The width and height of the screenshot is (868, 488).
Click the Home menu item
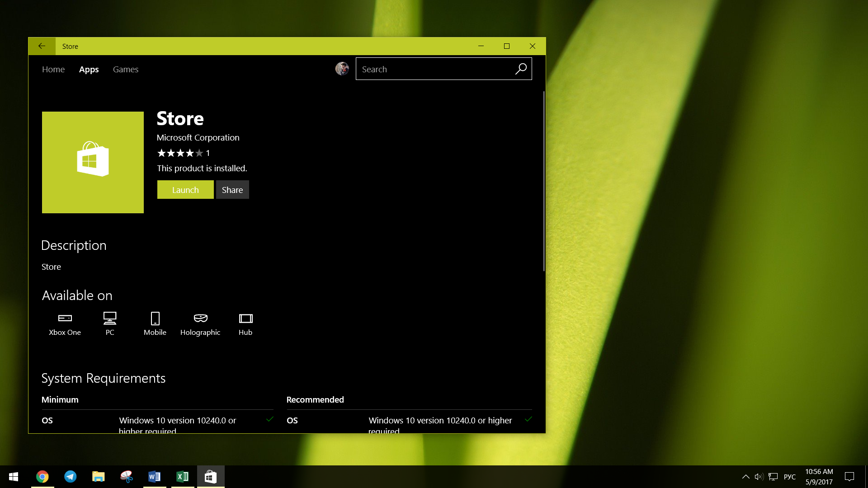point(53,69)
